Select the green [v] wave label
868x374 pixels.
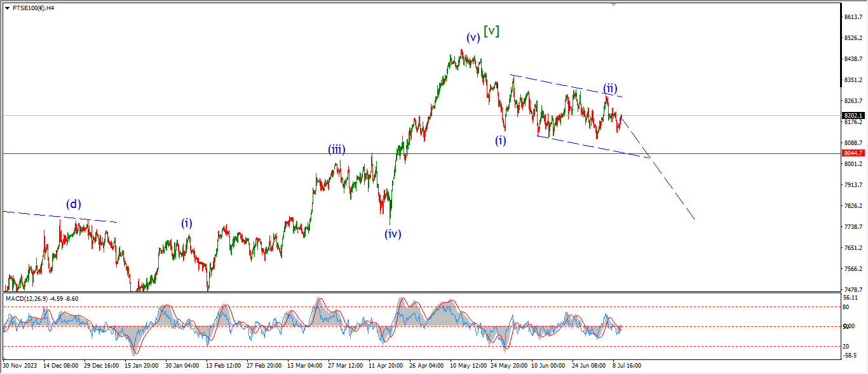(491, 31)
